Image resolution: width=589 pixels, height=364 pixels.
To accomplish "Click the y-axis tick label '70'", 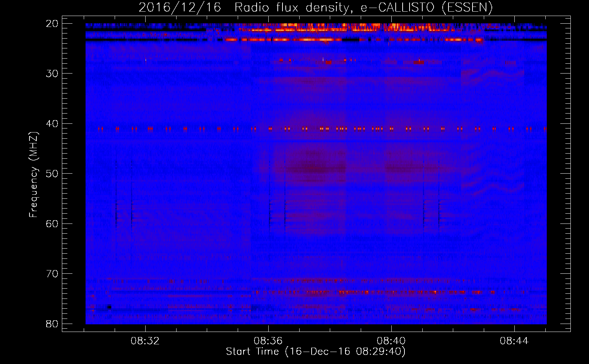I will click(52, 274).
